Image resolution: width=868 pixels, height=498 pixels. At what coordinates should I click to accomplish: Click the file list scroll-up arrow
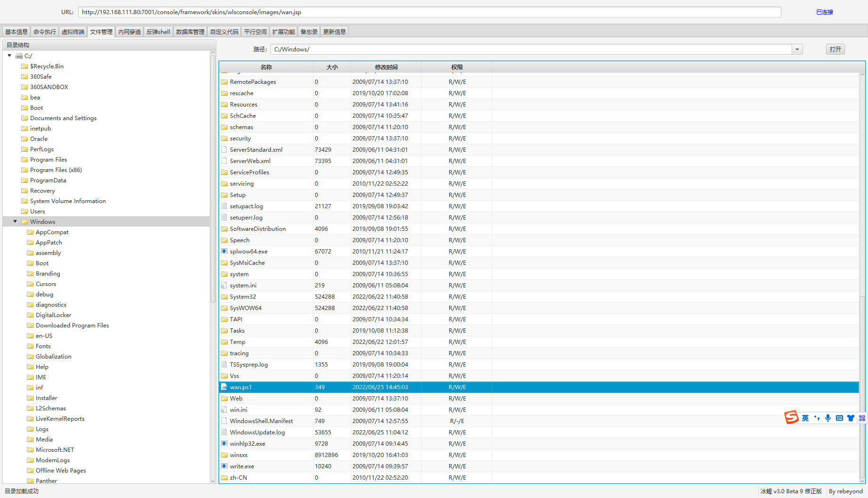[x=862, y=75]
